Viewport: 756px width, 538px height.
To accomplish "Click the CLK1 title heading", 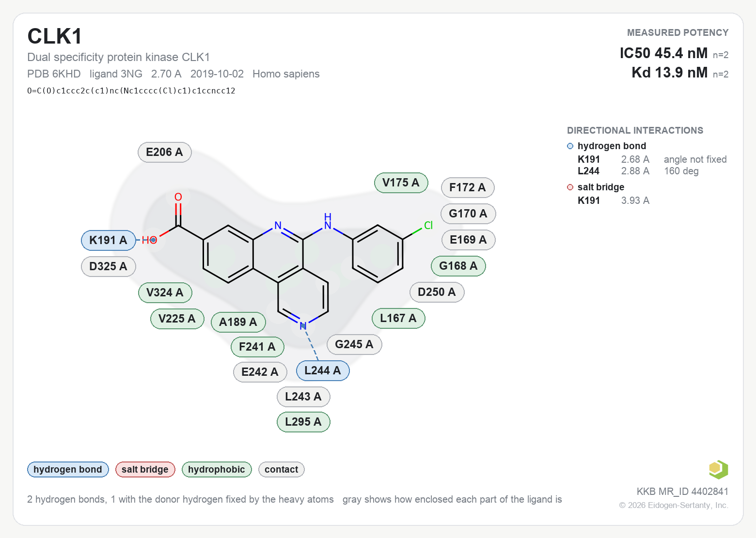I will tap(55, 36).
